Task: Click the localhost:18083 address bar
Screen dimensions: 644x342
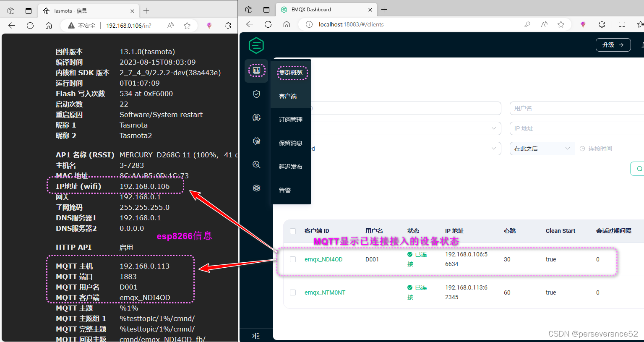Action: point(351,24)
